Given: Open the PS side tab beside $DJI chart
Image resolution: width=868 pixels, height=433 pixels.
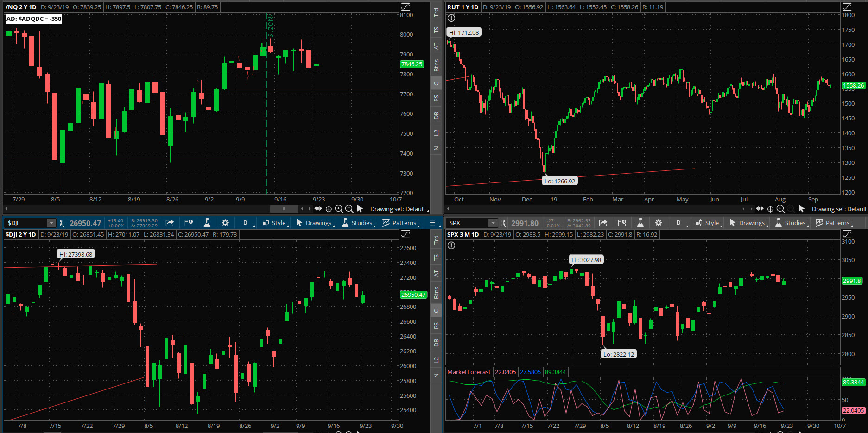Looking at the screenshot, I should point(436,326).
